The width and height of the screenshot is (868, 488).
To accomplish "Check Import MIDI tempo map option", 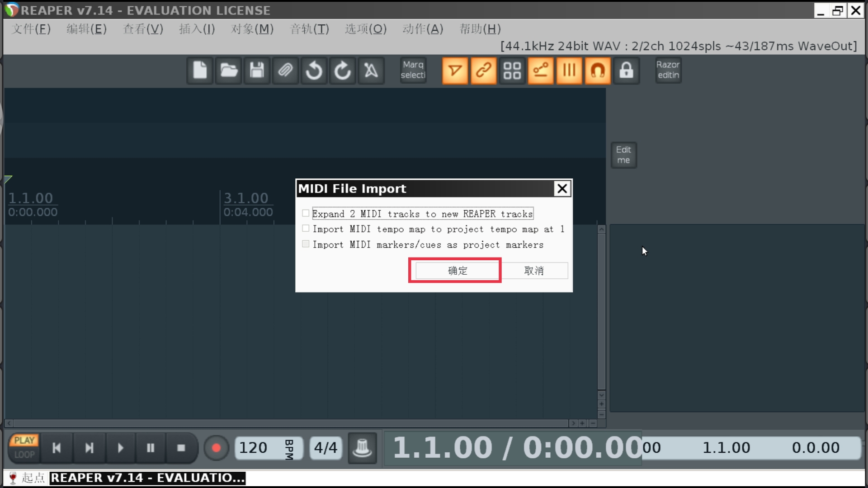I will coord(306,229).
